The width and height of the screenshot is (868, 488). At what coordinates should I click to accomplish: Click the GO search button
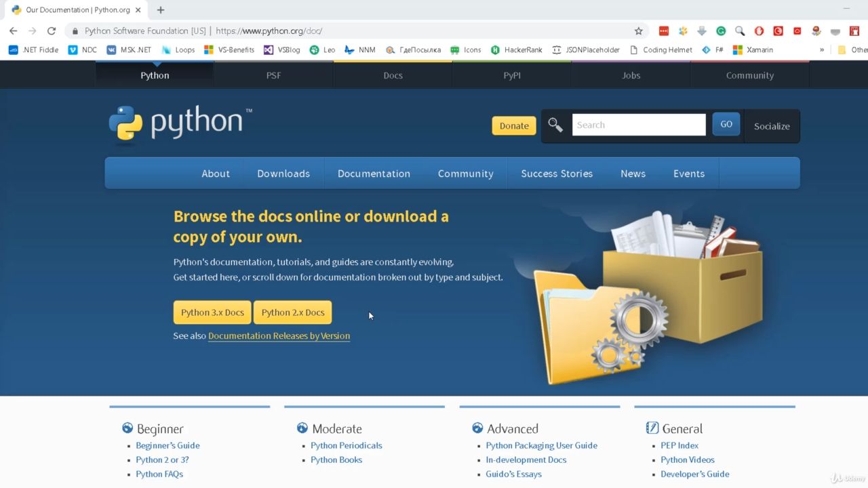(726, 124)
